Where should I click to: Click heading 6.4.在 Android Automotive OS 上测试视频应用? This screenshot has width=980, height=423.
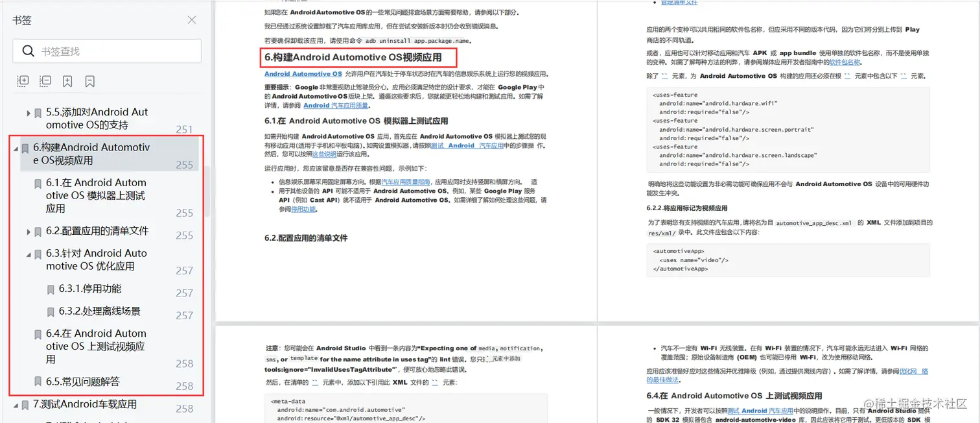(734, 396)
